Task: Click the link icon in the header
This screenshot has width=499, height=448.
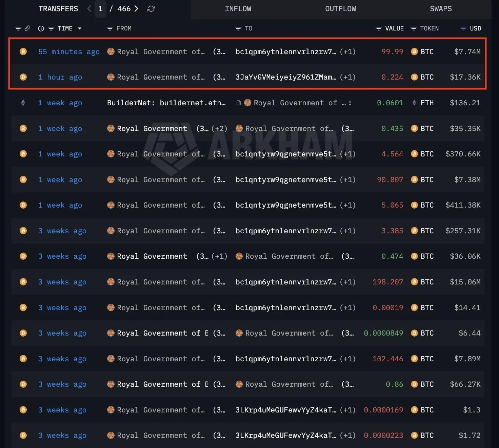Action: coord(27,28)
